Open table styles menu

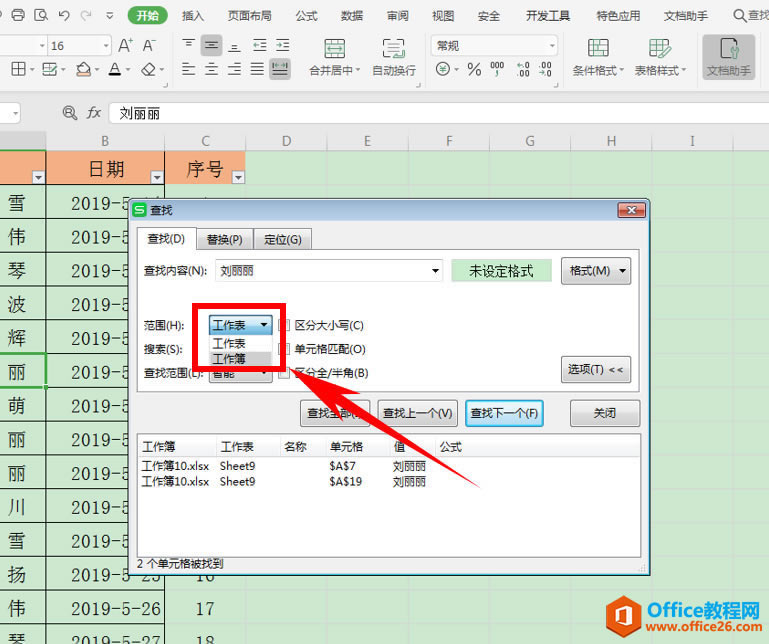click(x=660, y=57)
